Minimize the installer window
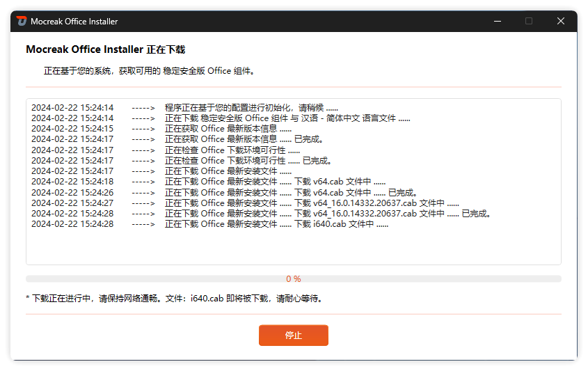The width and height of the screenshot is (588, 371). click(497, 21)
